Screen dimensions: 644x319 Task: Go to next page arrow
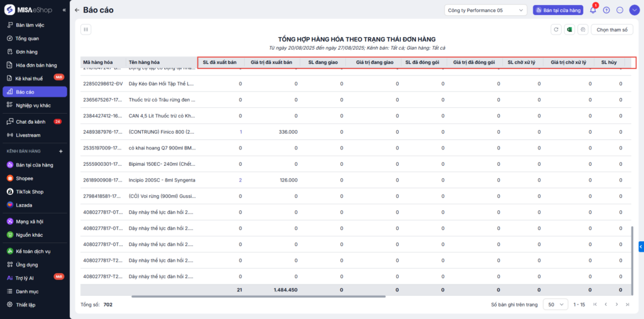[616, 304]
